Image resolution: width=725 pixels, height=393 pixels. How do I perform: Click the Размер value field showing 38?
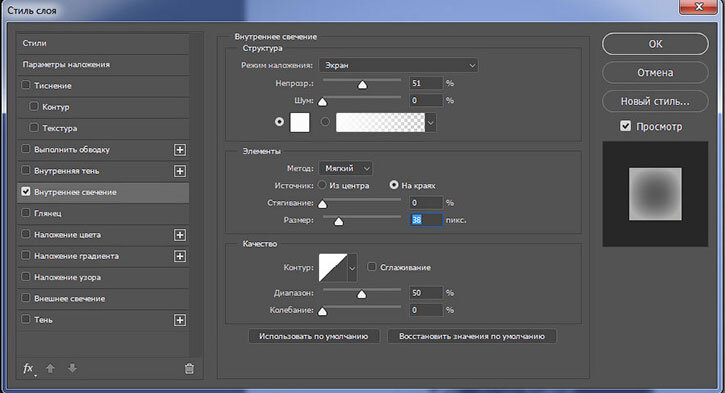(x=426, y=220)
